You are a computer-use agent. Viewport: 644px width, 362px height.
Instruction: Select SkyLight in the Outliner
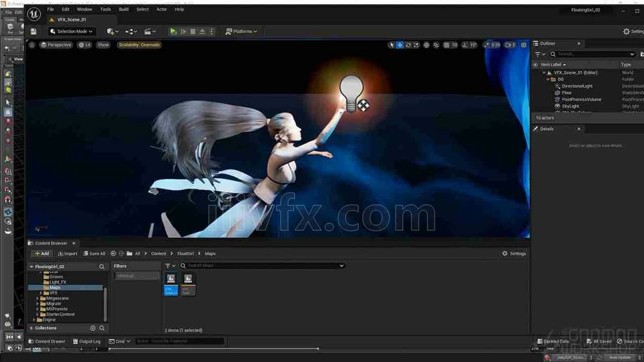[x=570, y=106]
